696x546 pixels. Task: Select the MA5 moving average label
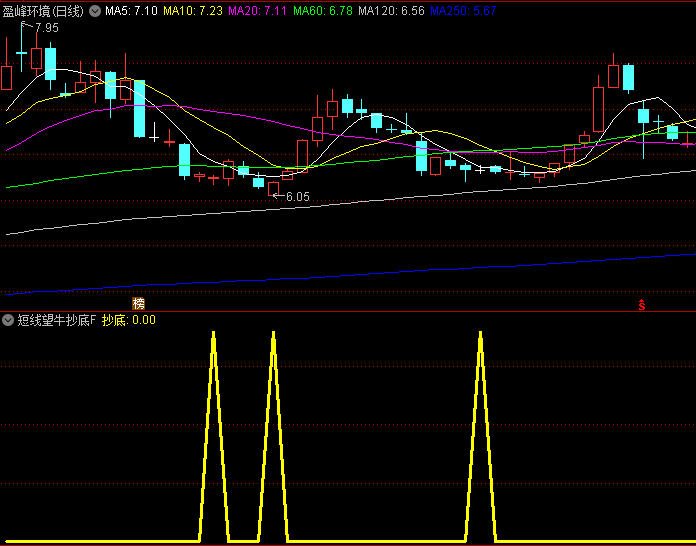(x=131, y=11)
